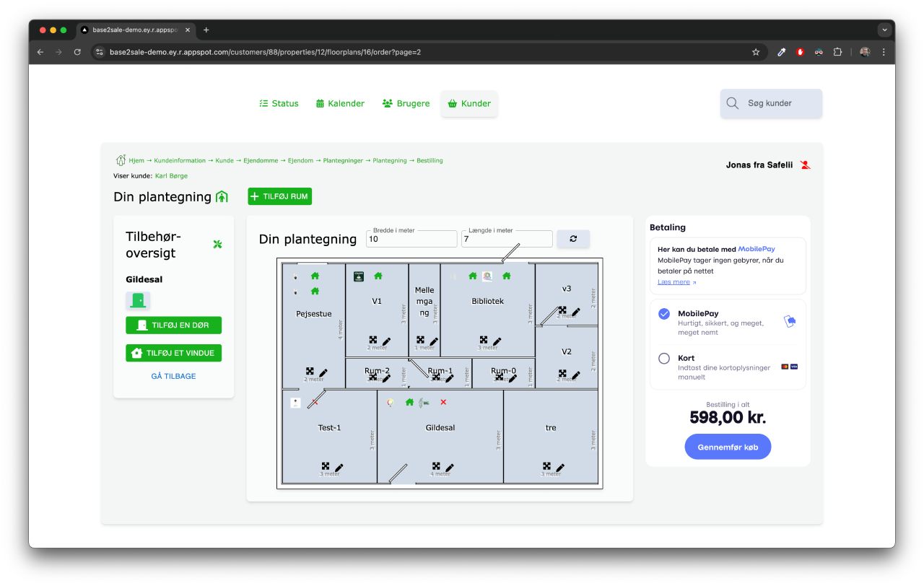Click the edit pencil in Pejsestue room
The width and height of the screenshot is (924, 586).
coord(323,372)
